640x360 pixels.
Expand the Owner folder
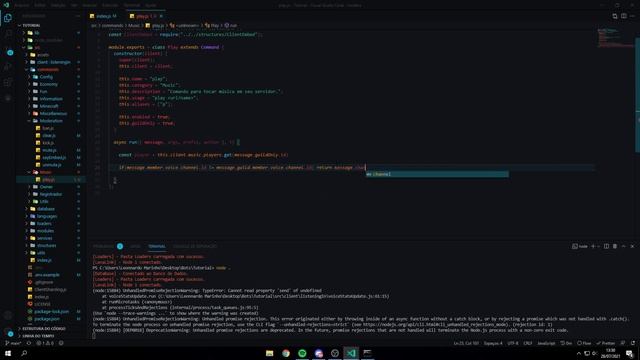click(46, 187)
